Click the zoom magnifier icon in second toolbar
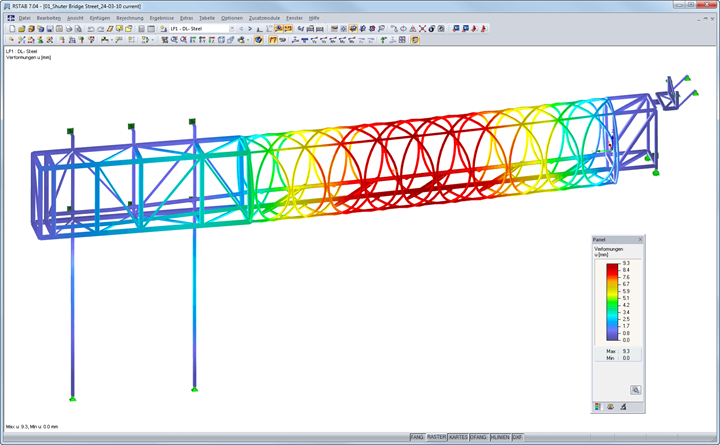The image size is (720, 445). tap(174, 40)
